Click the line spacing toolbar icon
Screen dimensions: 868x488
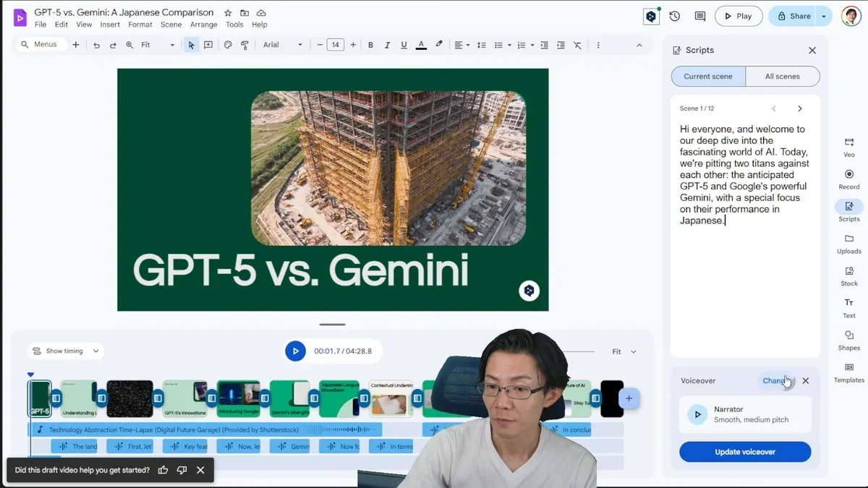pyautogui.click(x=481, y=45)
